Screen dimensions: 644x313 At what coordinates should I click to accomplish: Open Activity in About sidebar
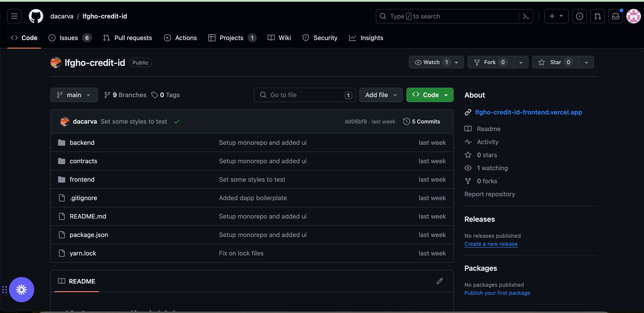click(482, 142)
